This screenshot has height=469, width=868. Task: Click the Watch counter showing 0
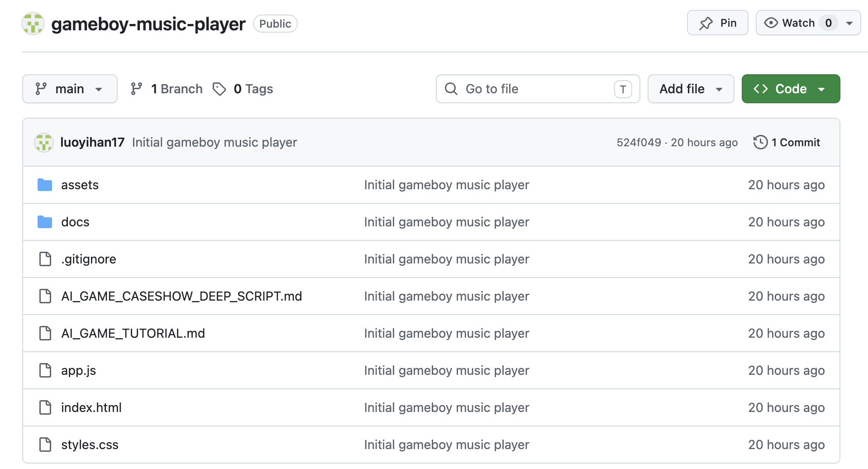(828, 23)
